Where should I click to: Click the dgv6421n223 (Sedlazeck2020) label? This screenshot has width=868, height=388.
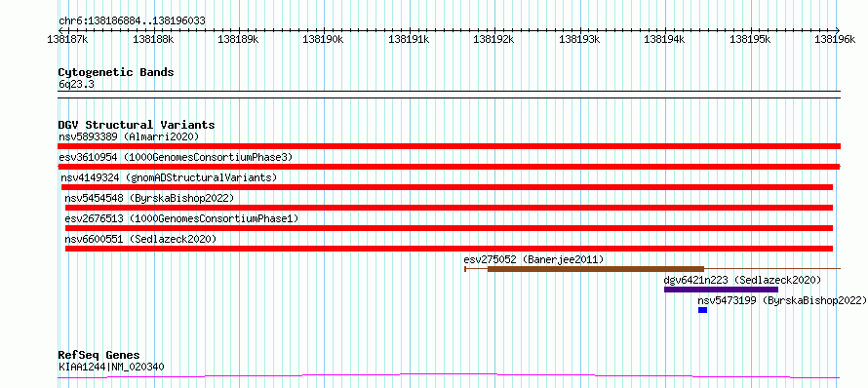[742, 280]
